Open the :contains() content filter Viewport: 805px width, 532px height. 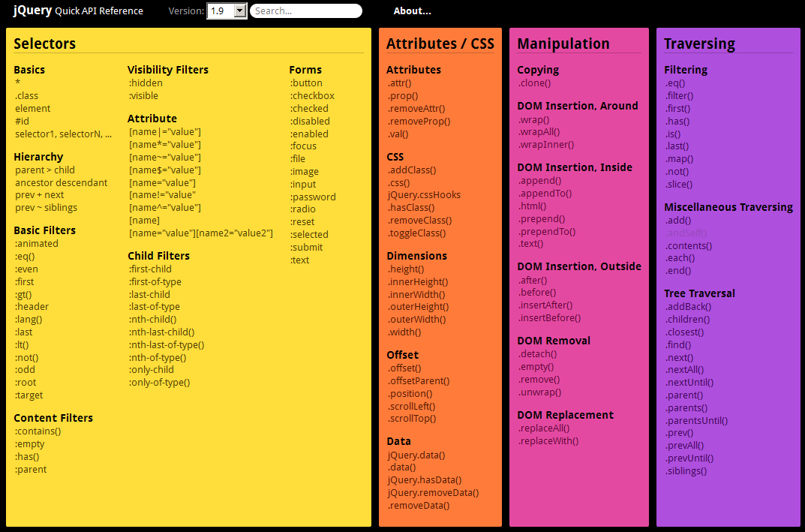coord(38,431)
